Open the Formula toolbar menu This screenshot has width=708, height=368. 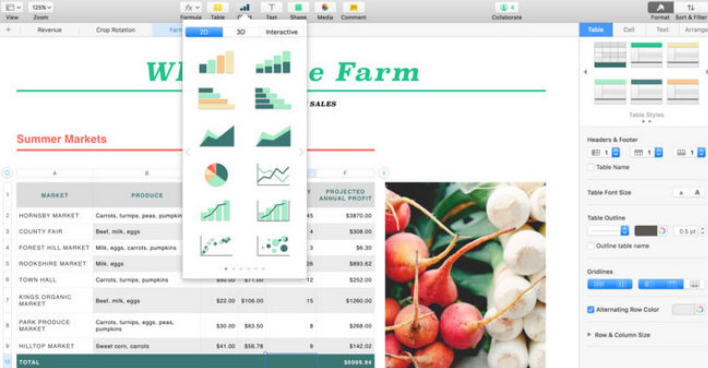click(x=191, y=8)
